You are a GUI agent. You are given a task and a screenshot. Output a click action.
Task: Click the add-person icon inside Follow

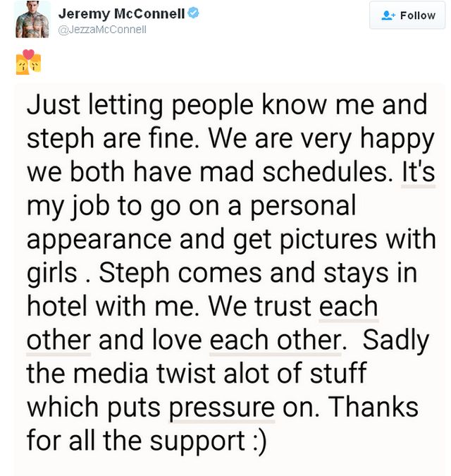pos(388,15)
